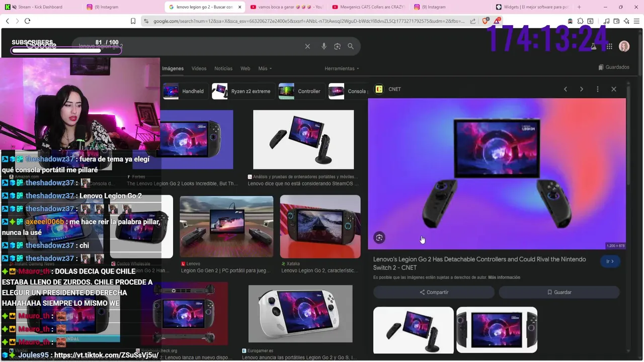Switch to the Imágenes search tab
This screenshot has width=644, height=362.
coord(173,68)
